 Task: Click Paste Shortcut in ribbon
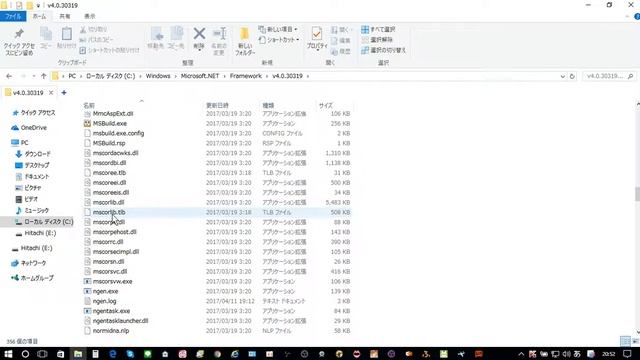click(x=109, y=50)
